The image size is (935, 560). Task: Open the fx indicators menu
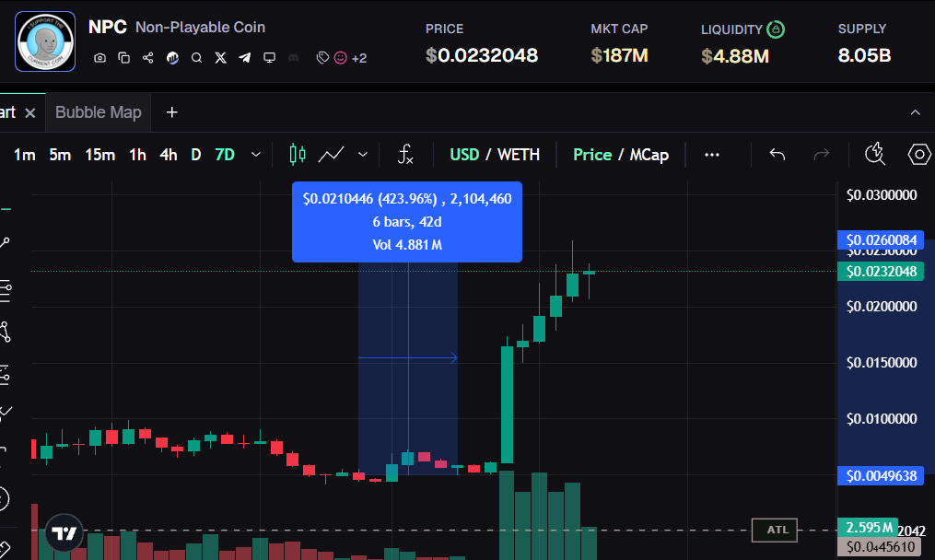[x=405, y=155]
